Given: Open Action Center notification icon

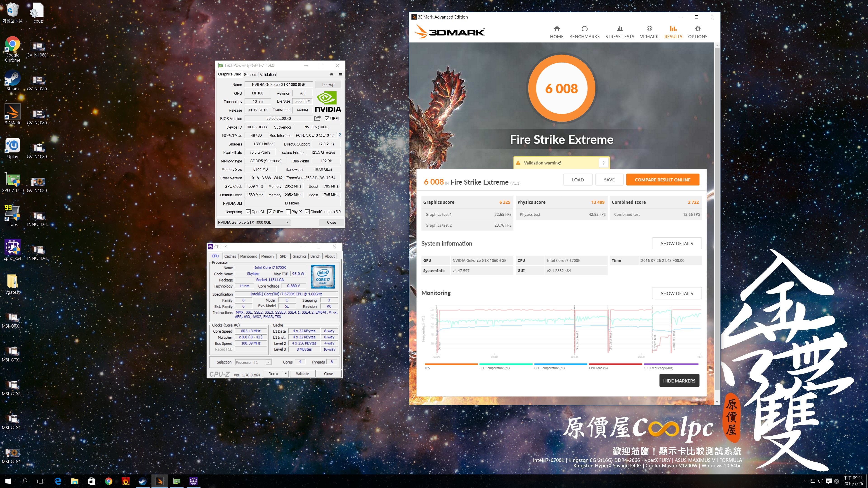Looking at the screenshot, I should click(x=829, y=481).
